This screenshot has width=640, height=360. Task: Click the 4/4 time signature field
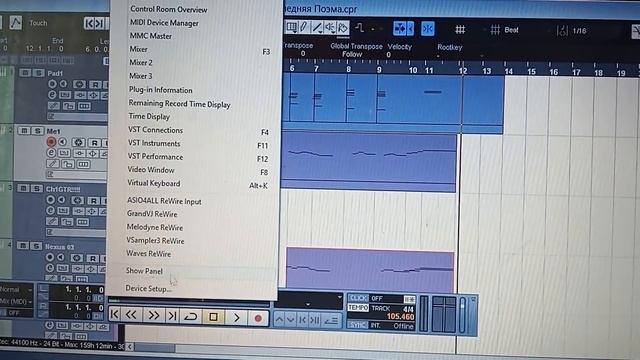point(408,309)
